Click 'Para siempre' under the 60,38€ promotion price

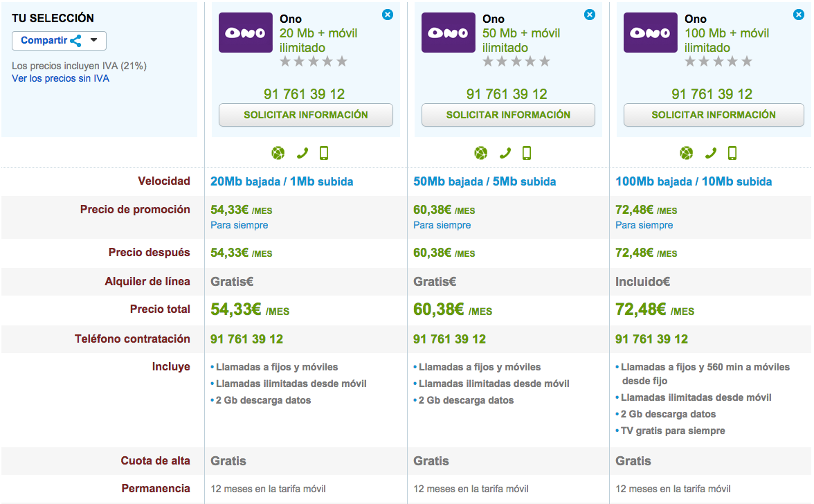(442, 225)
